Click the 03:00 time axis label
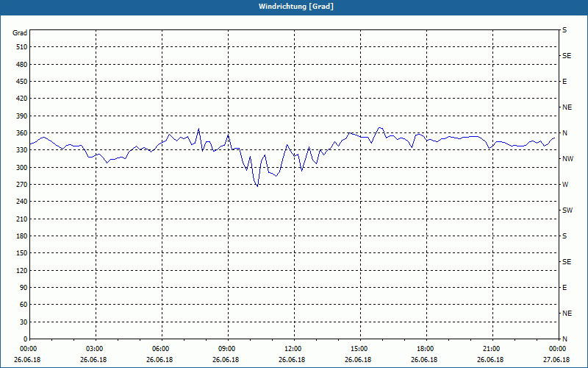588x368 pixels. (x=96, y=349)
